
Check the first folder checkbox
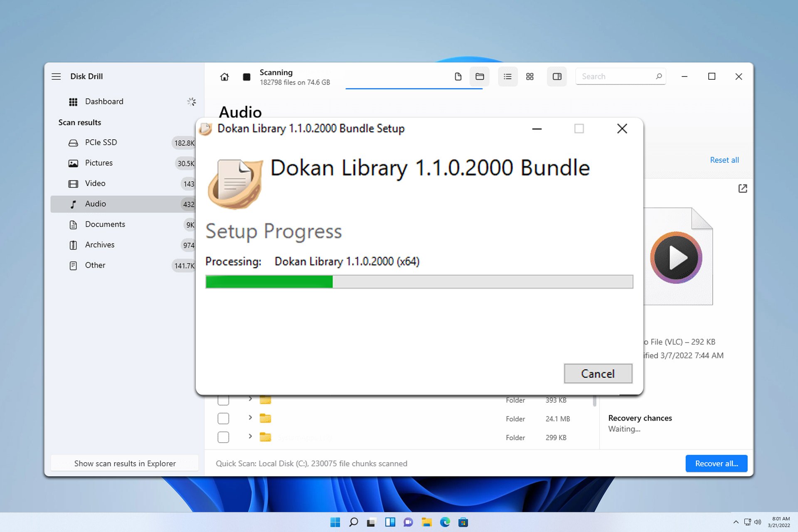click(x=223, y=399)
